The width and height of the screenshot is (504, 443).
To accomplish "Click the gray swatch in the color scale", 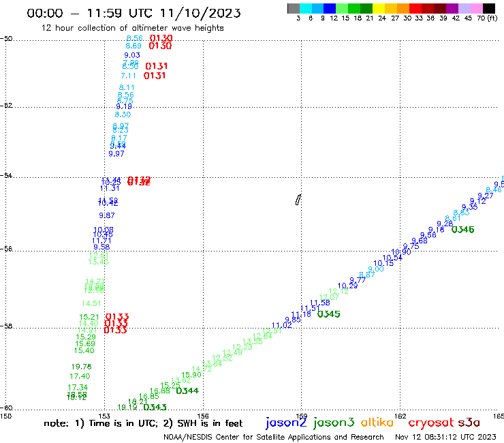I will pyautogui.click(x=294, y=8).
